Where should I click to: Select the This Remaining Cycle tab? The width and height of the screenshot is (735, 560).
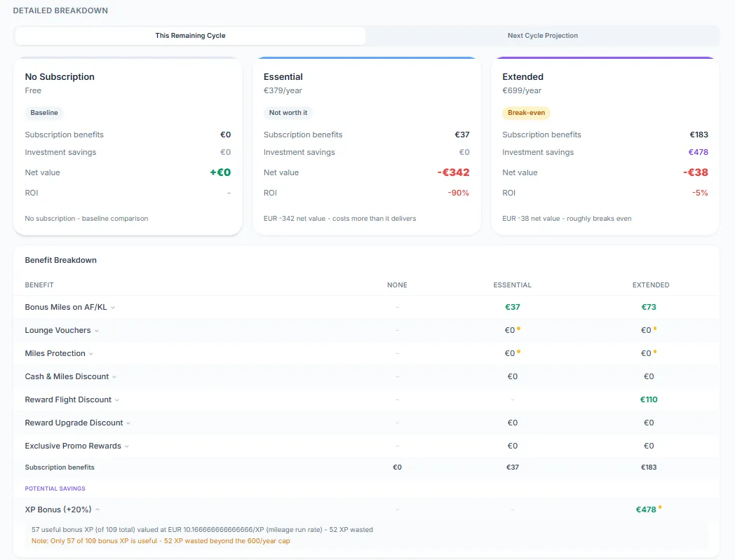point(189,35)
